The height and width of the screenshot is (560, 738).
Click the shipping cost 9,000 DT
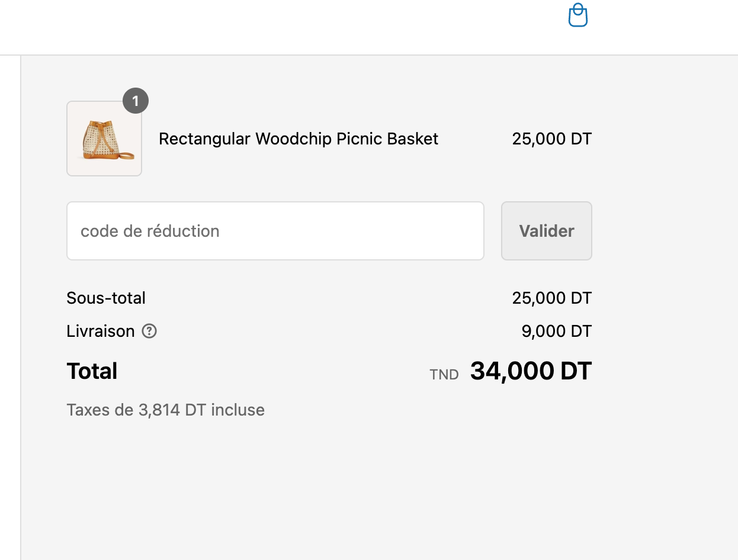556,332
